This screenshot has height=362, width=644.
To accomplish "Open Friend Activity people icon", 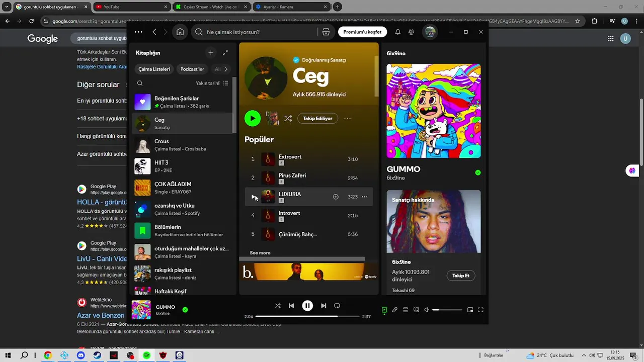I will 411,32.
